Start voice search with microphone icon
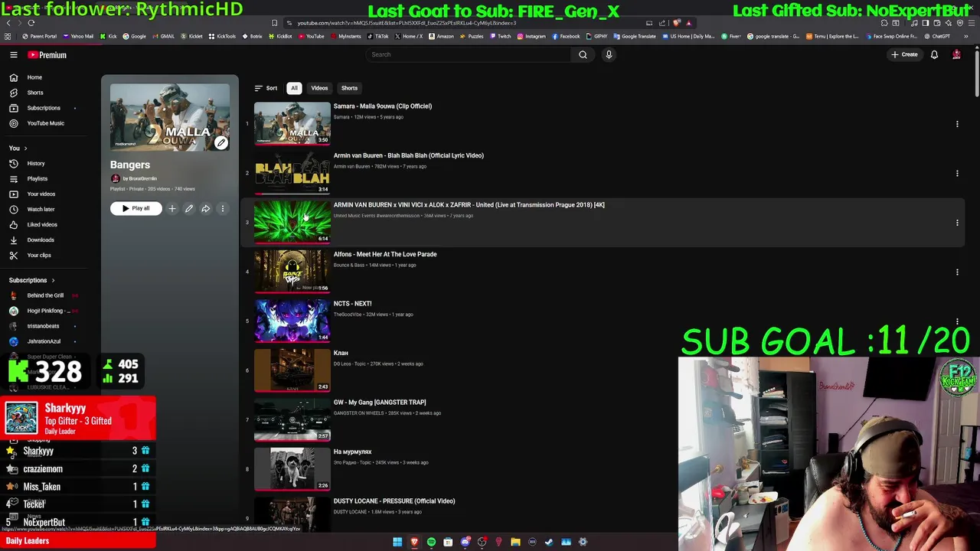Screen dimensions: 980x551 pos(609,54)
